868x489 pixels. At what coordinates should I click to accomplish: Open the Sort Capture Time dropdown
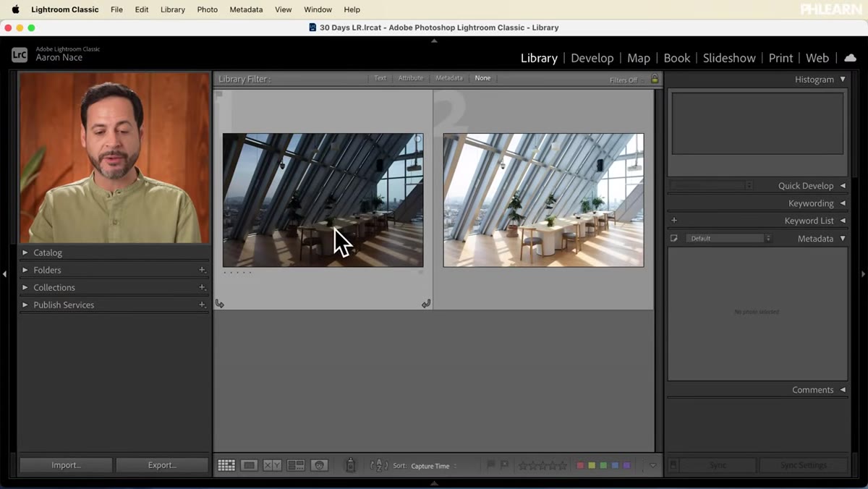434,467
